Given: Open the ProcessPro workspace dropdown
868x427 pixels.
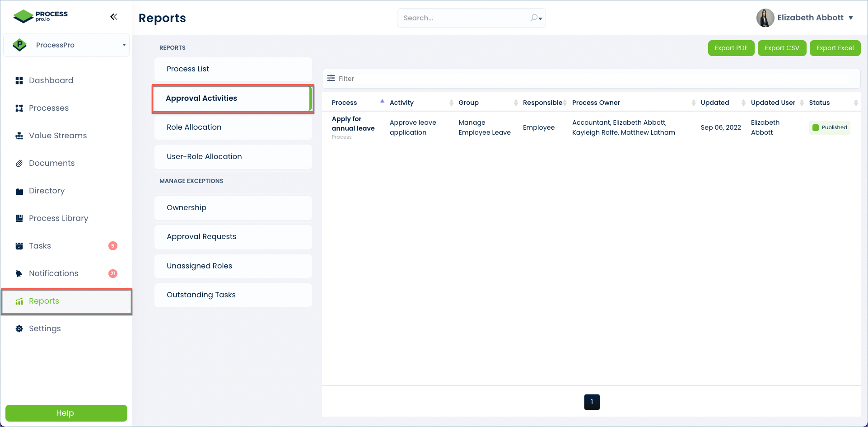Looking at the screenshot, I should [66, 45].
